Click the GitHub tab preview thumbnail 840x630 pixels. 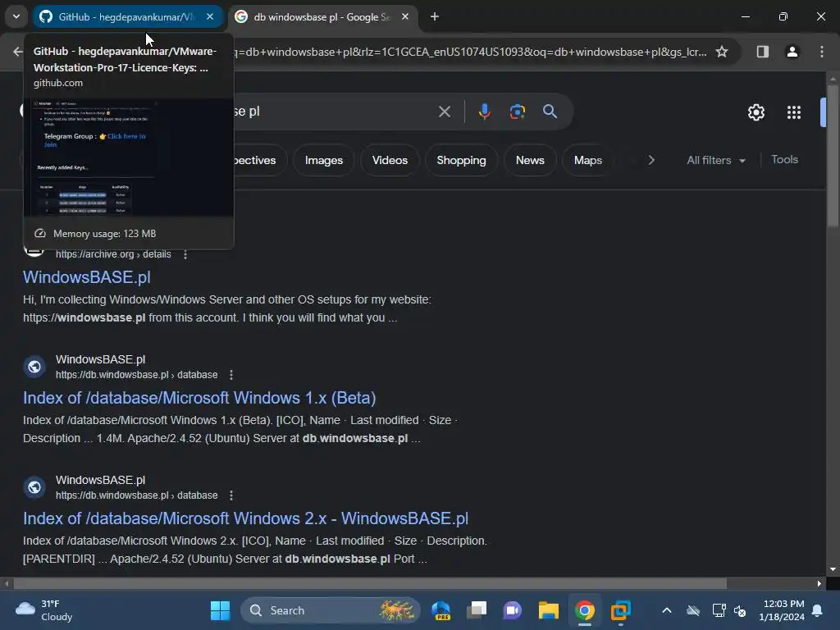click(129, 157)
